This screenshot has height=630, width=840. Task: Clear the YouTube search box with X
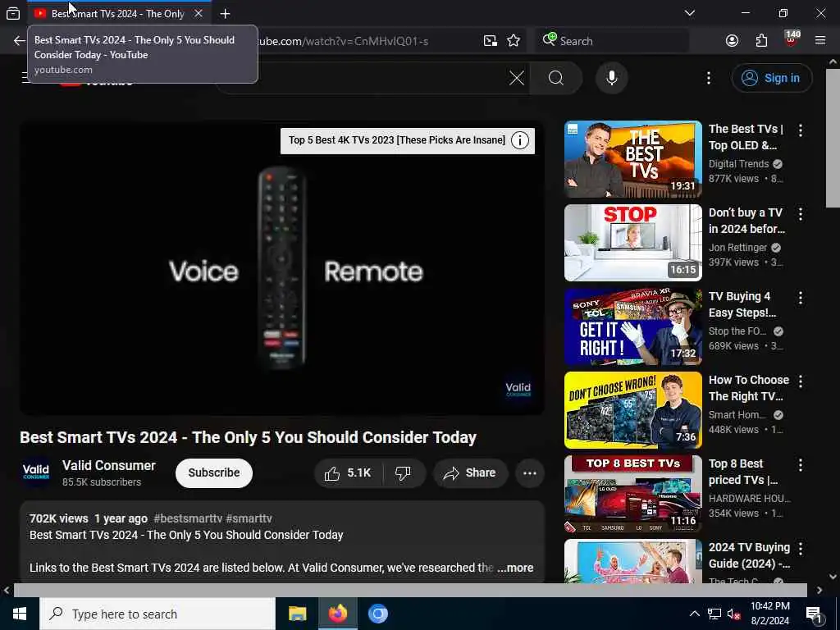coord(517,78)
